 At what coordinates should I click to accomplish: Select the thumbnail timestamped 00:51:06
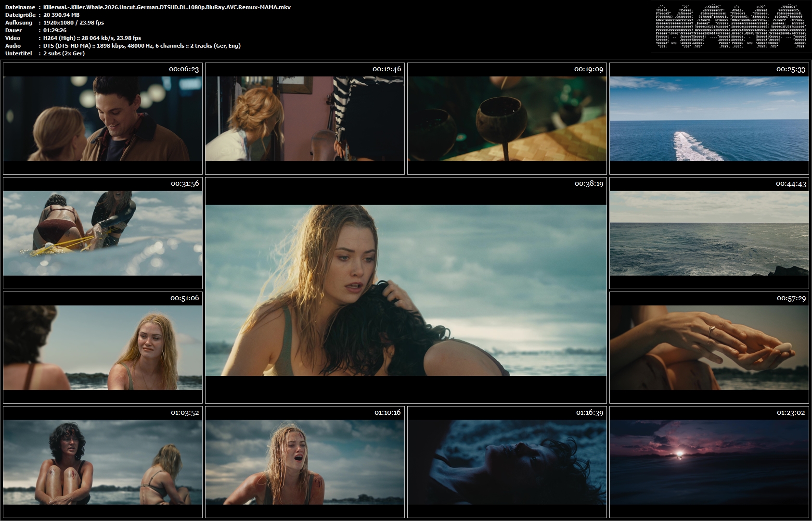click(103, 347)
